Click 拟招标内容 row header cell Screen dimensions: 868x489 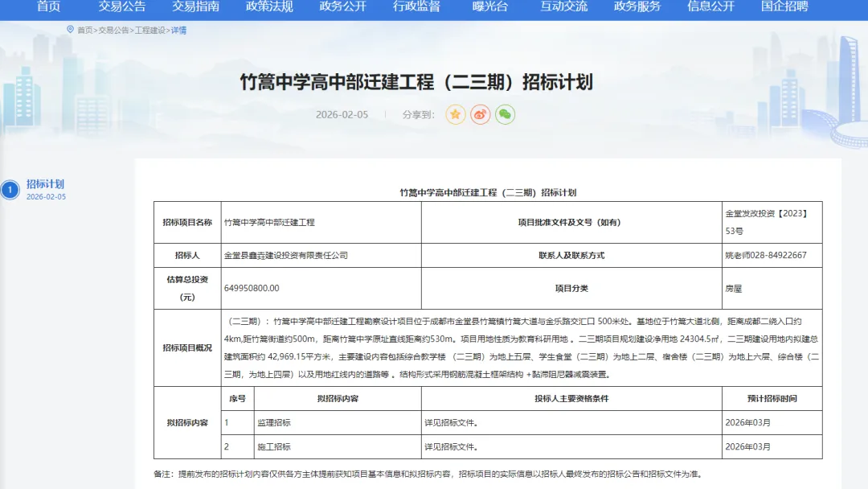187,422
